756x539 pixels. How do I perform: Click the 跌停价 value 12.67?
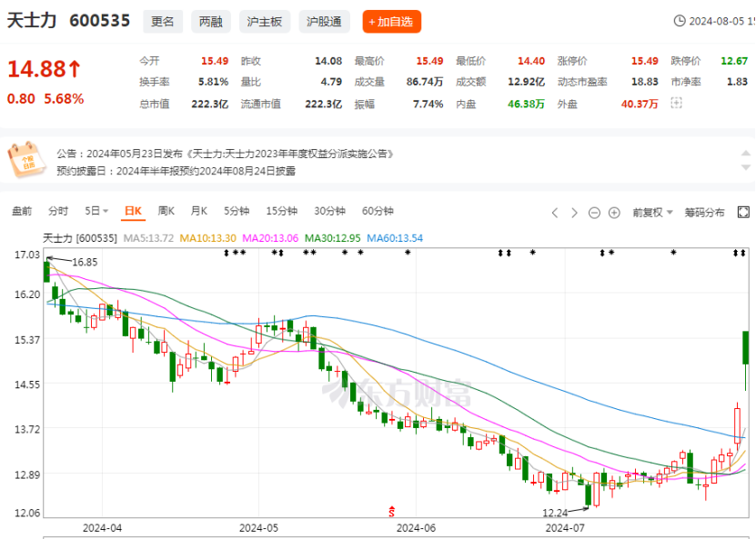click(734, 61)
